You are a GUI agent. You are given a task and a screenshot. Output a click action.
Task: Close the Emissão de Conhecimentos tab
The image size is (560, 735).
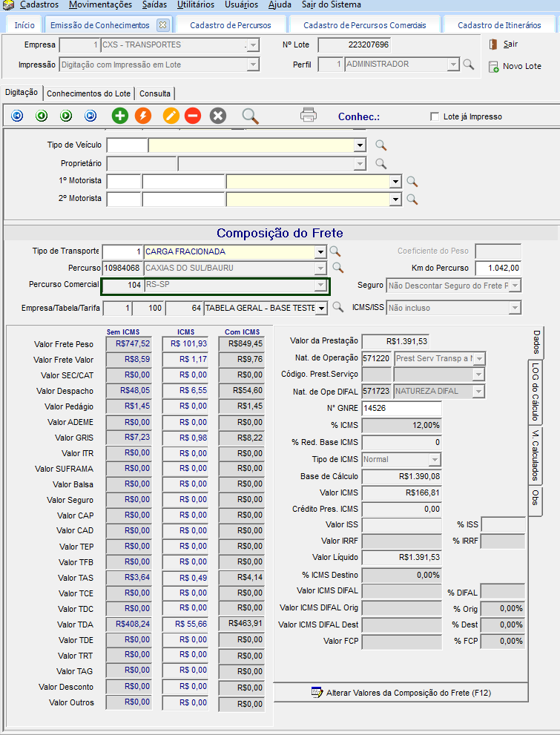click(163, 24)
